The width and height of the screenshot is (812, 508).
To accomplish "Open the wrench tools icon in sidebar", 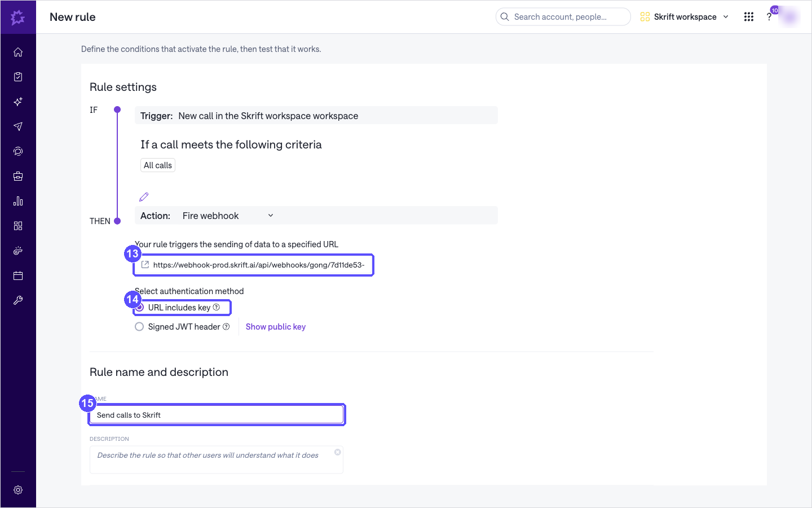I will 18,300.
